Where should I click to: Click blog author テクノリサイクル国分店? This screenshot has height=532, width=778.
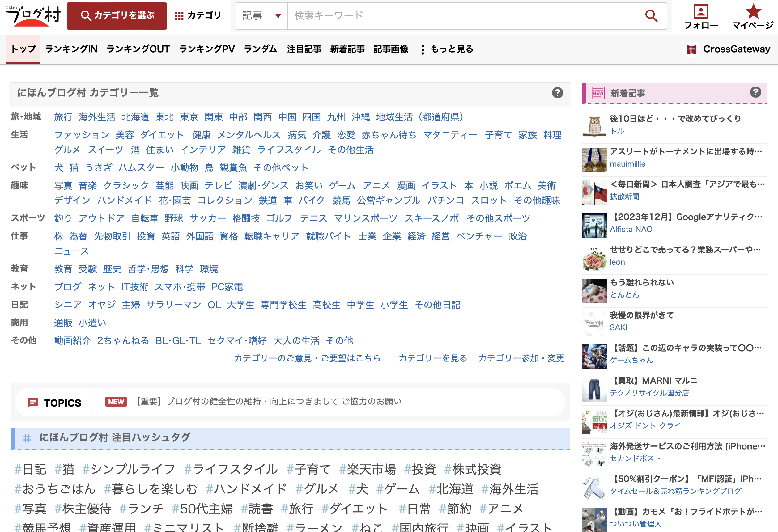[649, 393]
